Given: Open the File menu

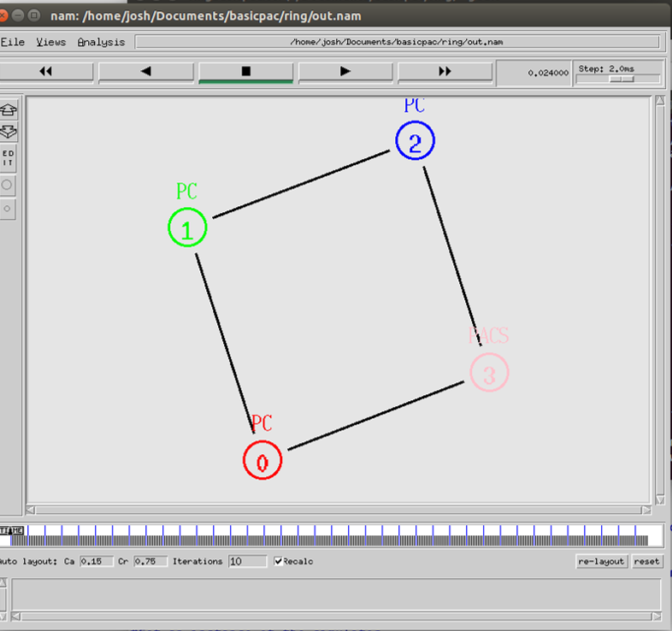Looking at the screenshot, I should click(x=13, y=42).
